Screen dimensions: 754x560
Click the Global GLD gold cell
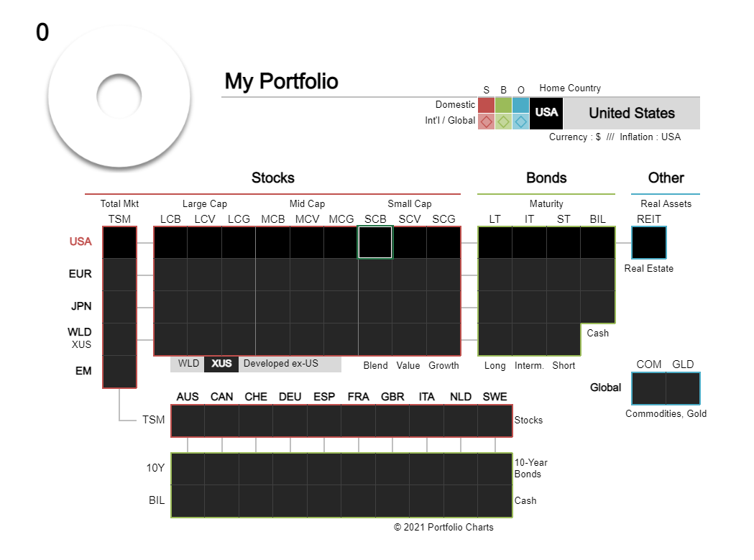[683, 388]
